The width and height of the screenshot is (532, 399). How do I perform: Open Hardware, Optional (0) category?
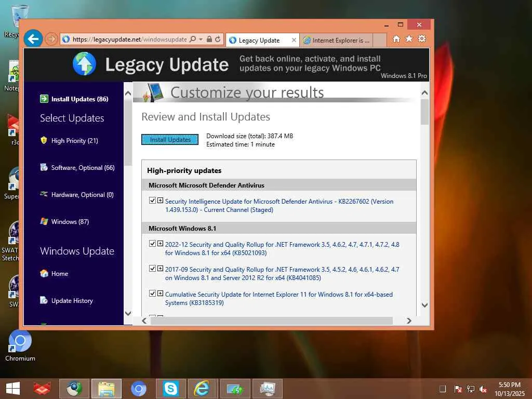(x=83, y=195)
